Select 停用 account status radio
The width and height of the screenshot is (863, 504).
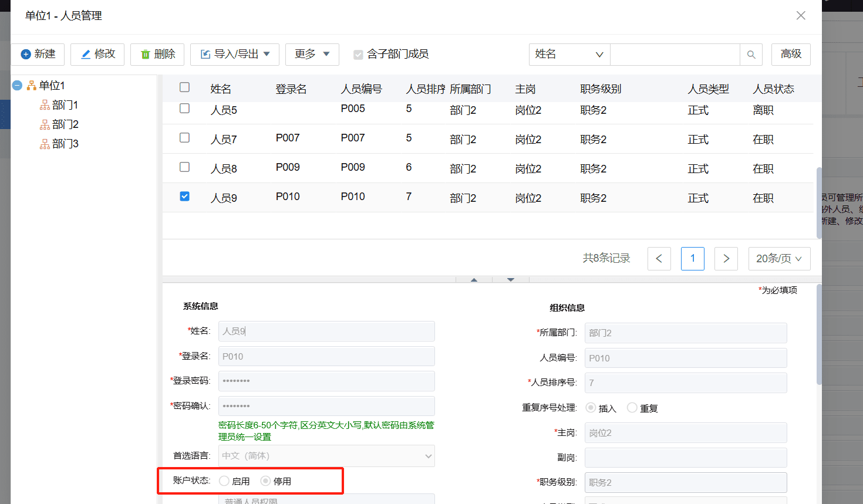click(x=265, y=481)
